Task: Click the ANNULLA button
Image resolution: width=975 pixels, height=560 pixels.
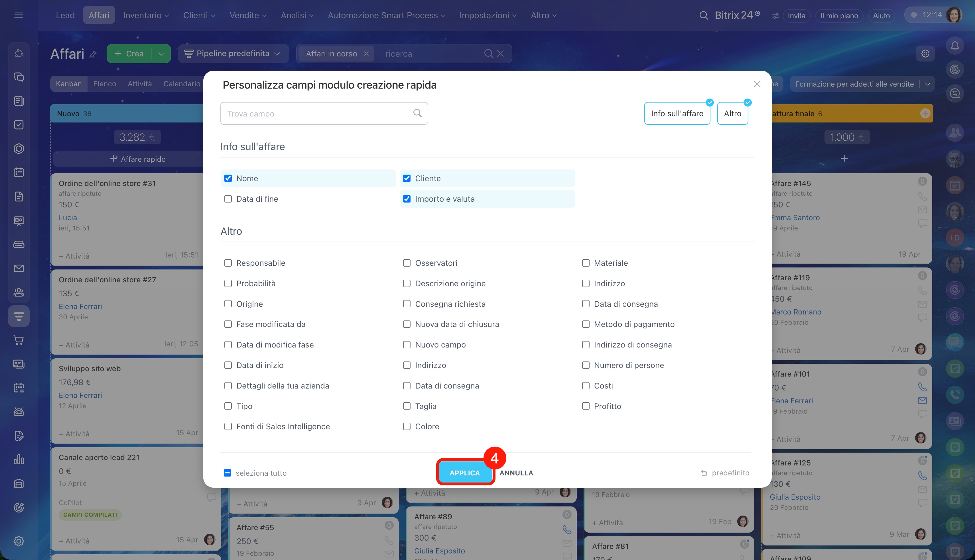Action: (516, 473)
